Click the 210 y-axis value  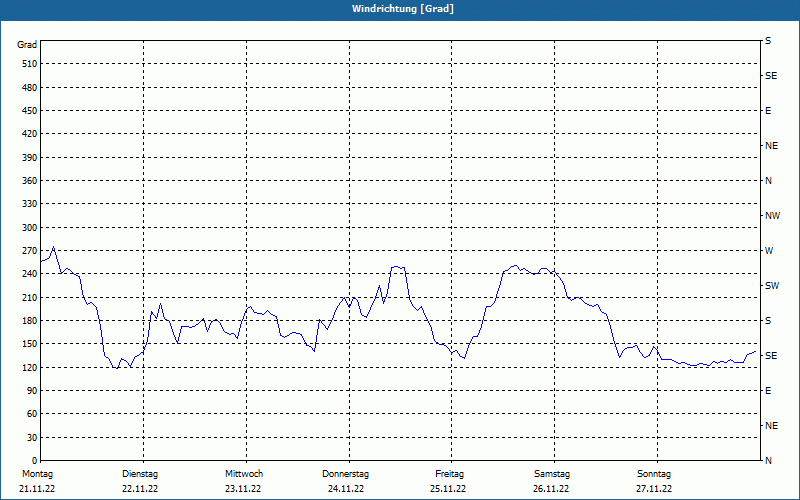tap(30, 297)
